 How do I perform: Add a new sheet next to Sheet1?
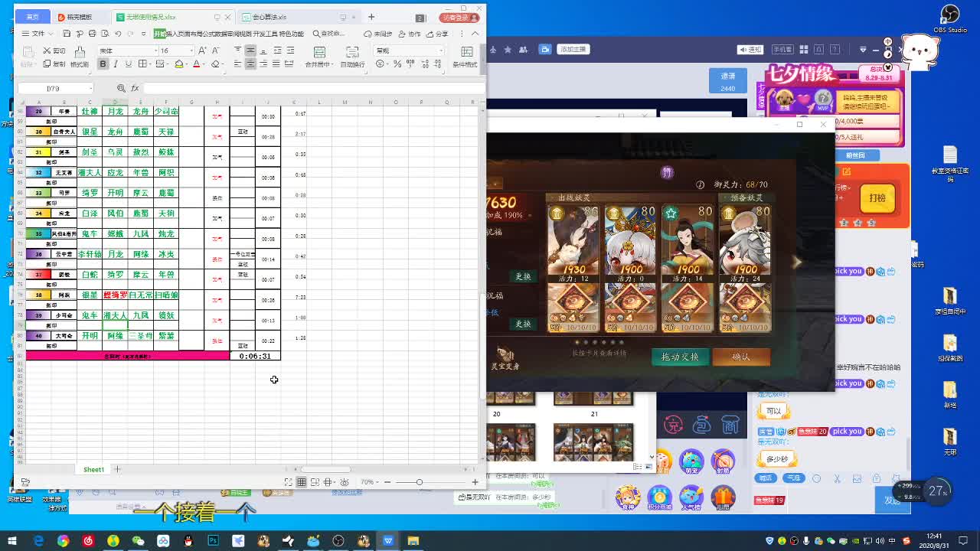118,469
